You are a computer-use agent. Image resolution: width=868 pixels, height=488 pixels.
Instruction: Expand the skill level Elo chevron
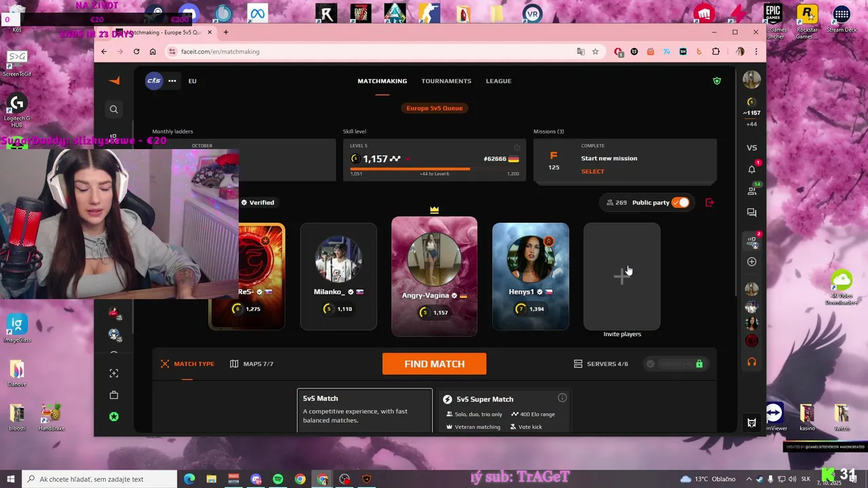(x=407, y=159)
